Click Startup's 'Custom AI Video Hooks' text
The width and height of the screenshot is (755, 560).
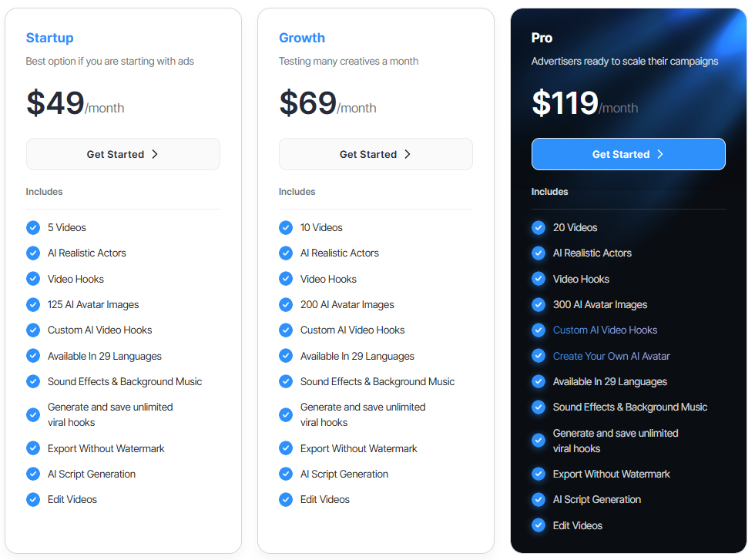click(99, 330)
